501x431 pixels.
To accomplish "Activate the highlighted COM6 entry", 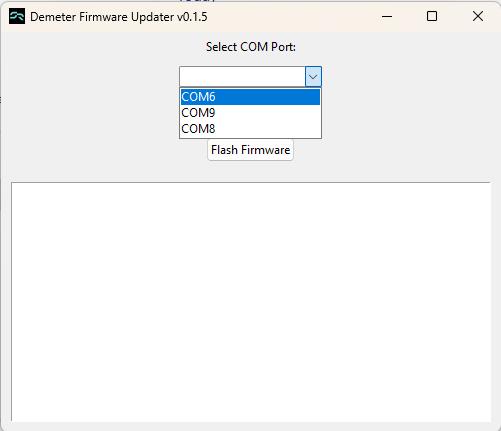I will 250,97.
